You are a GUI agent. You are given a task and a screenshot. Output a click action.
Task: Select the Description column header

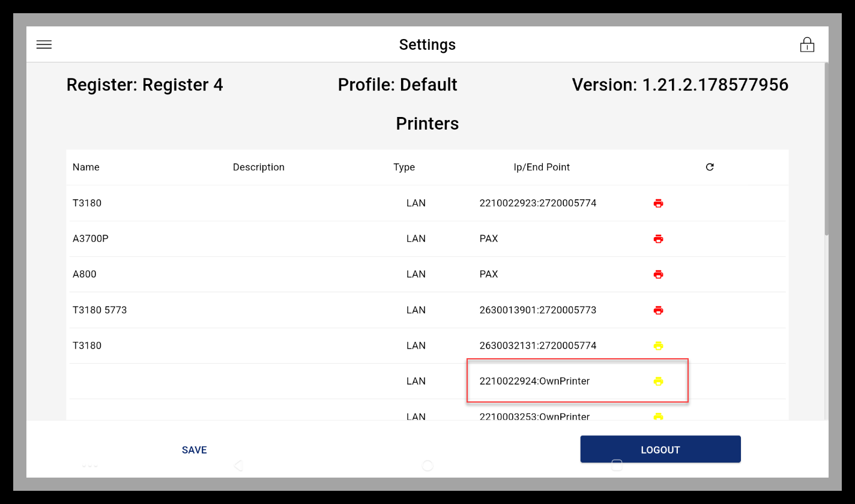(x=259, y=167)
